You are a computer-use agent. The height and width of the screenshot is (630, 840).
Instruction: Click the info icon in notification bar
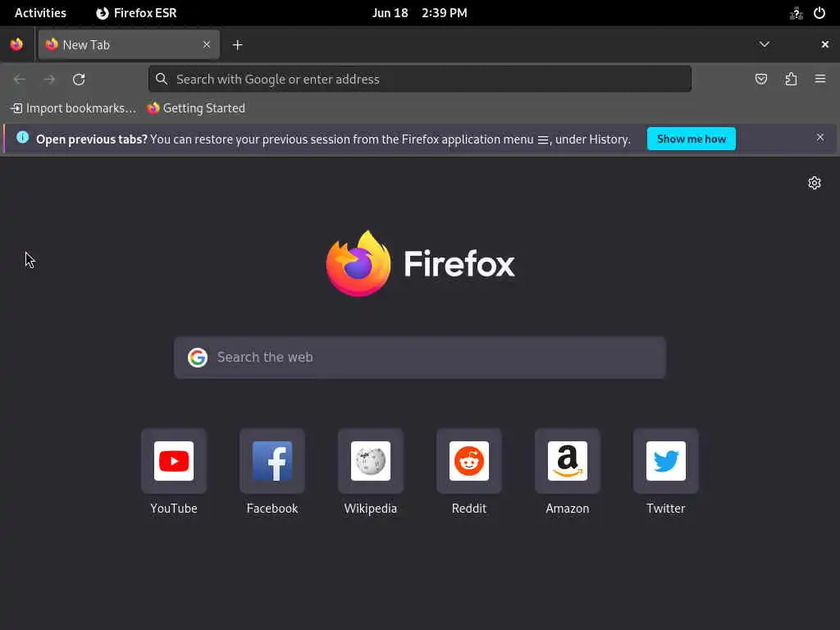(22, 137)
